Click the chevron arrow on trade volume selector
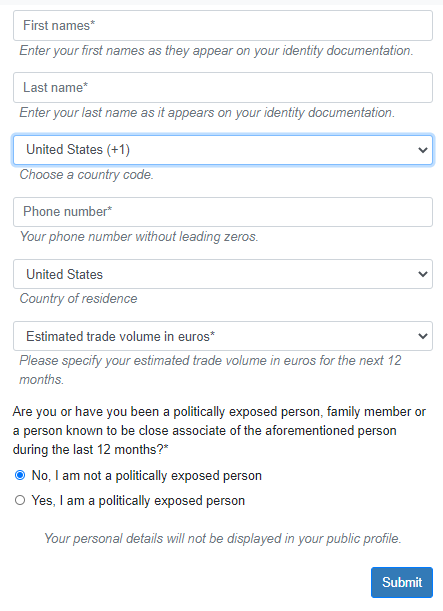Screen dimensions: 443x611 [423, 336]
